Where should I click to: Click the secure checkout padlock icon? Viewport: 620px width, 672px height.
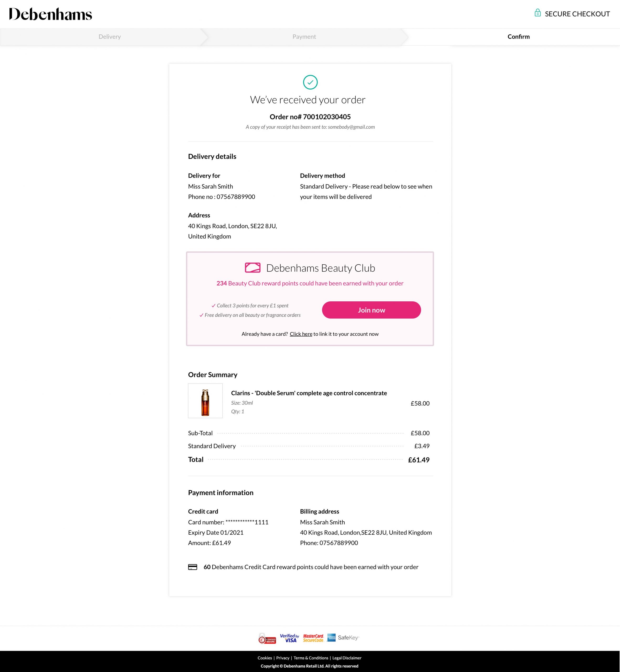point(538,13)
